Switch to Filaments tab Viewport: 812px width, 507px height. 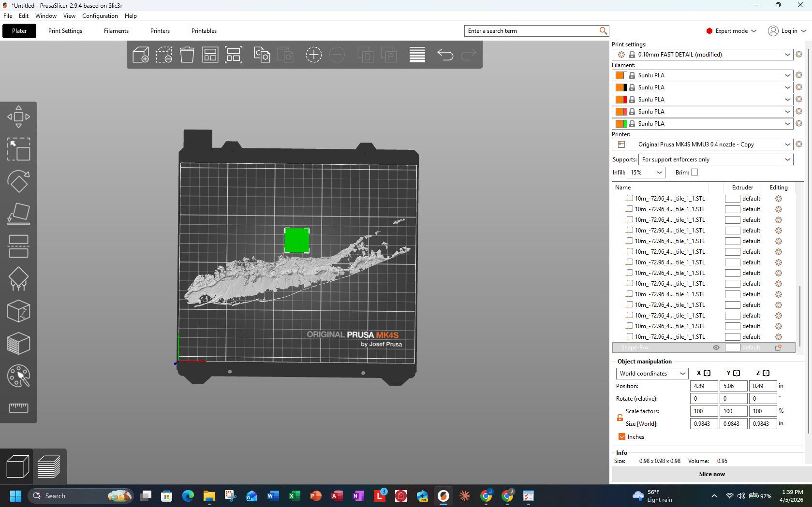click(116, 31)
